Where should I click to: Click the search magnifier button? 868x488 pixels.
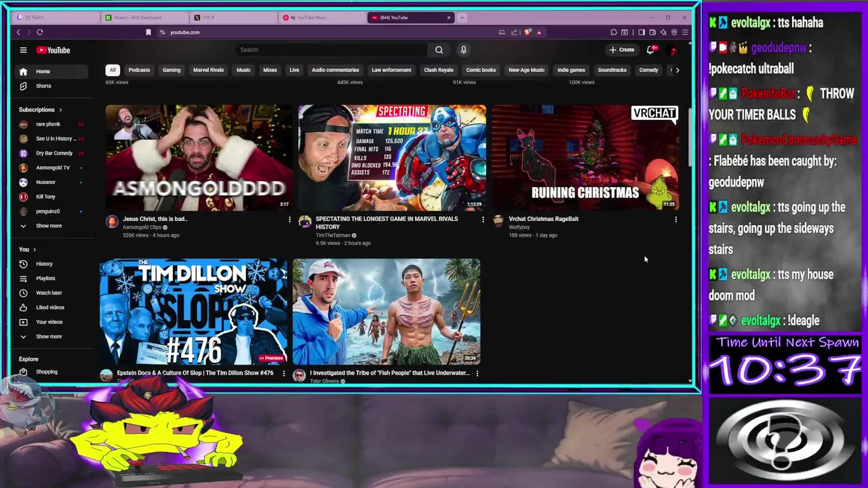(439, 49)
